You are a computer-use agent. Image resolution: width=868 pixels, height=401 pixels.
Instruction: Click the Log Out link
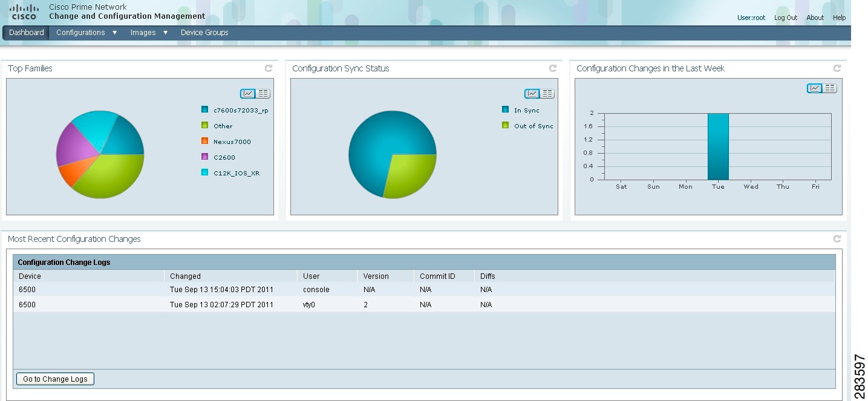click(x=785, y=17)
